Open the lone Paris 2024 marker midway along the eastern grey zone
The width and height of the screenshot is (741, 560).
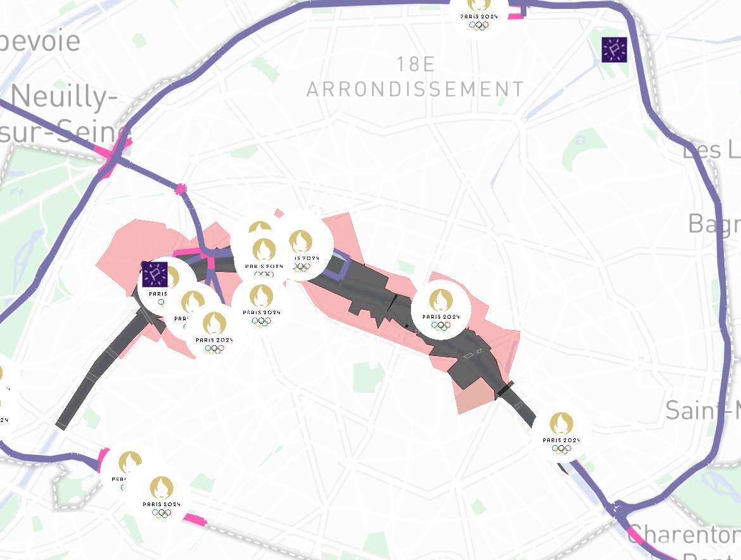(x=441, y=309)
